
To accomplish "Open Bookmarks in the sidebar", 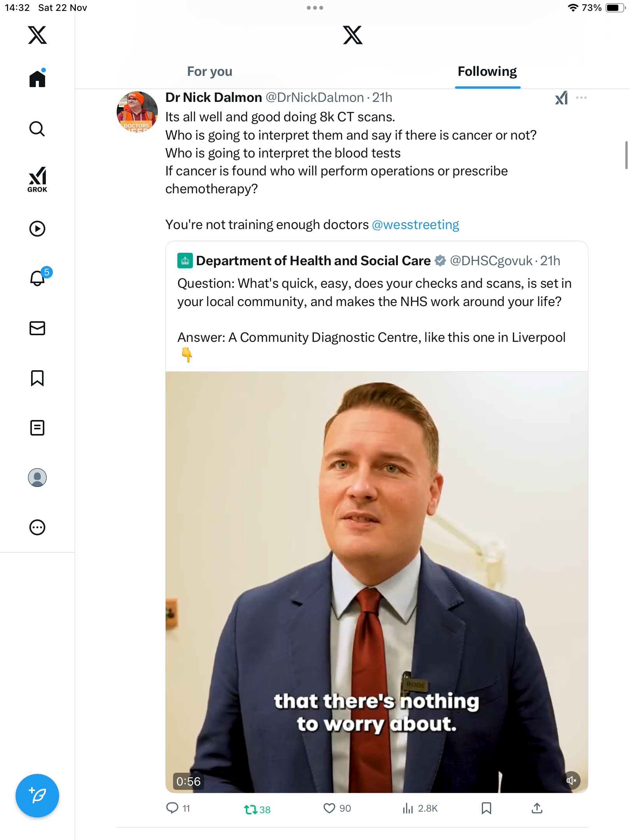I will click(37, 378).
